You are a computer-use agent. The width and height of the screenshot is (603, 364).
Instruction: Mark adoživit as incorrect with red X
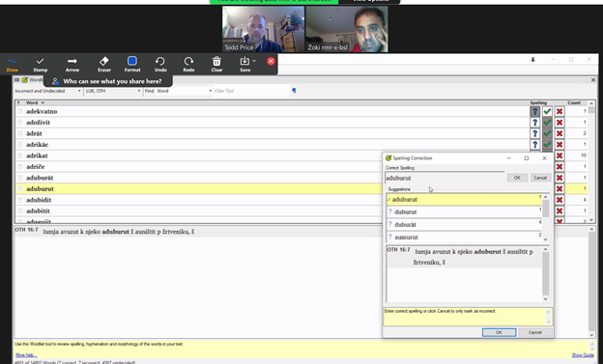[560, 123]
